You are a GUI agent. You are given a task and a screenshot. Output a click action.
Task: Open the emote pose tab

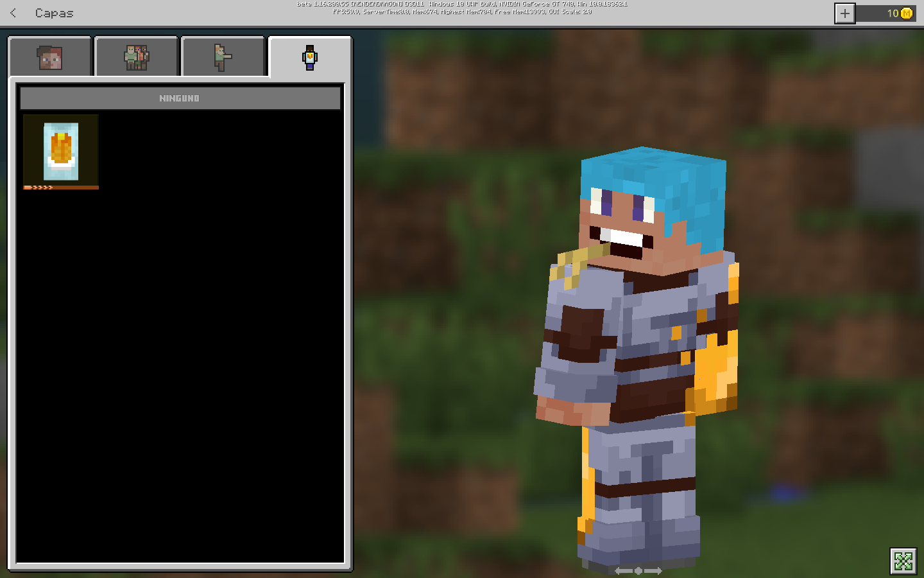pos(223,57)
